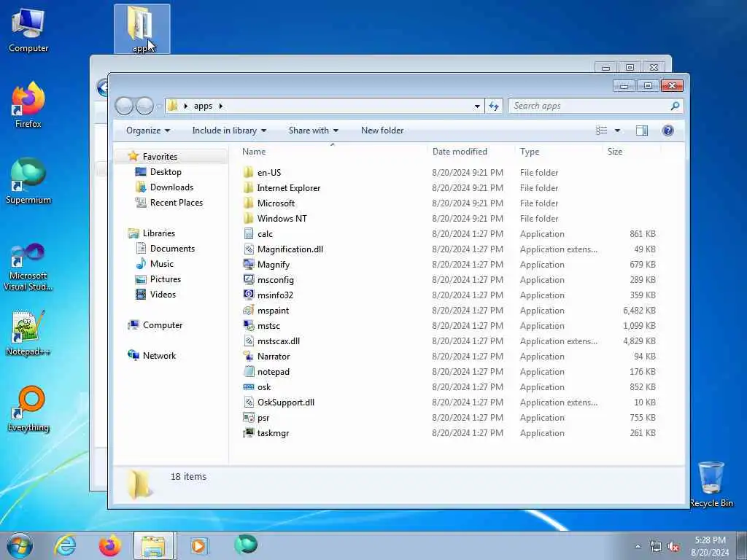
Task: Select the Supermium desktop shortcut
Action: coord(28,181)
